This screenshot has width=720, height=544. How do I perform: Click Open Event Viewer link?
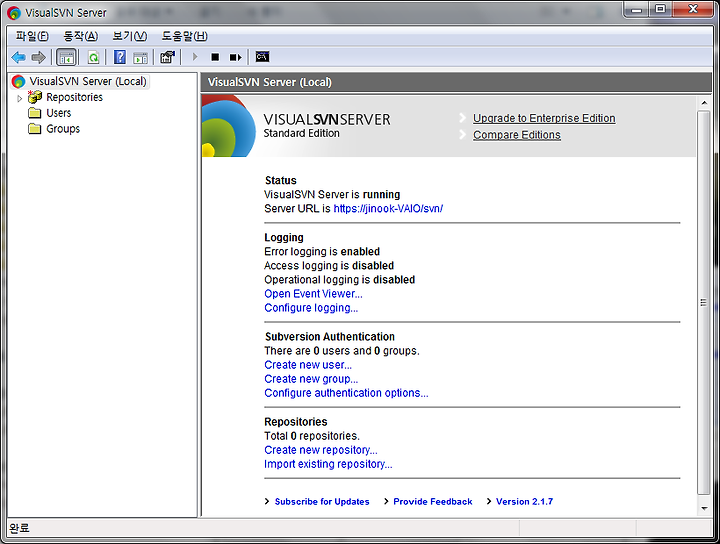(x=313, y=294)
